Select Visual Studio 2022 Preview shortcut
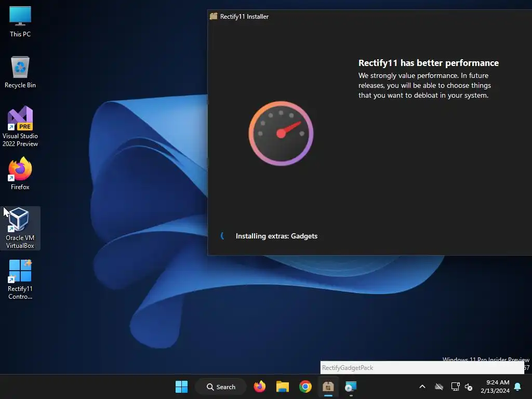 coord(20,127)
